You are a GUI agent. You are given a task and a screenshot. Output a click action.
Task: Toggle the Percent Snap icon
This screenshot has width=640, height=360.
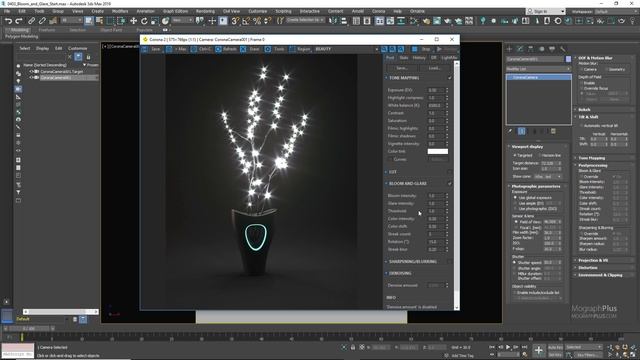pyautogui.click(x=257, y=21)
